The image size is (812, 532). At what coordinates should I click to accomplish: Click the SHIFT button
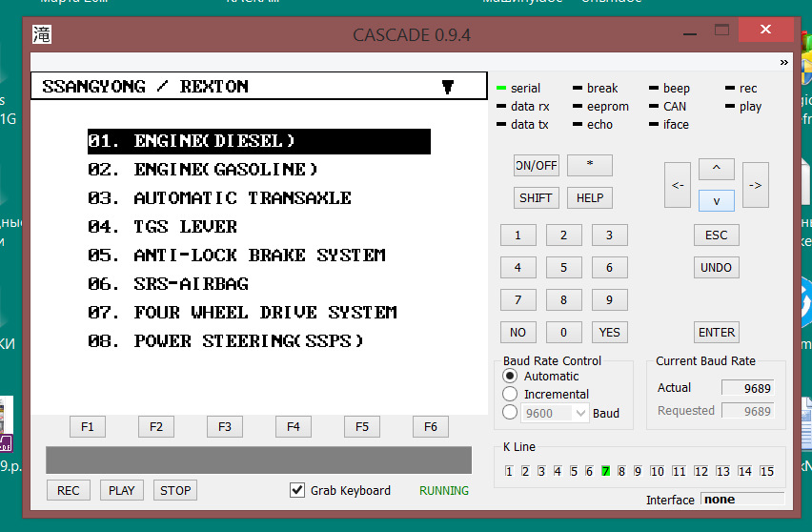pos(536,198)
